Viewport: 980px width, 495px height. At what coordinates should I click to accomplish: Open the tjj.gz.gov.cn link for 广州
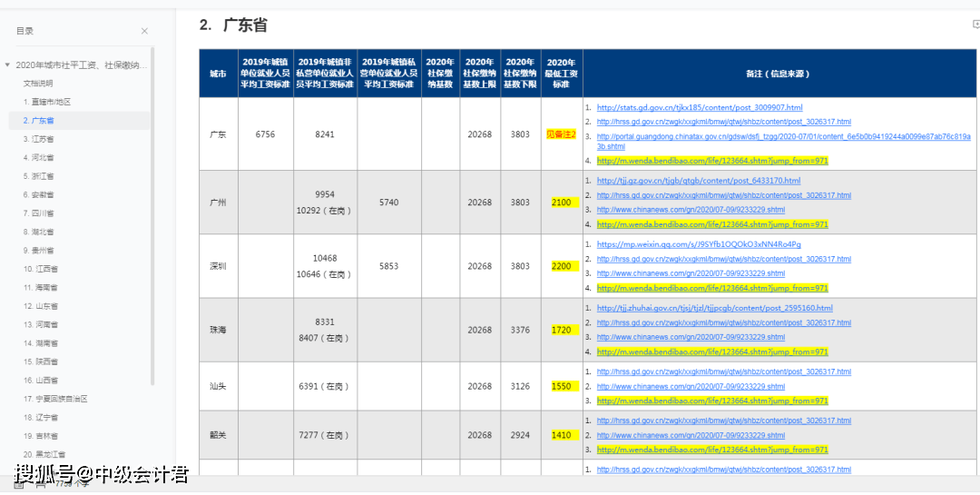698,181
